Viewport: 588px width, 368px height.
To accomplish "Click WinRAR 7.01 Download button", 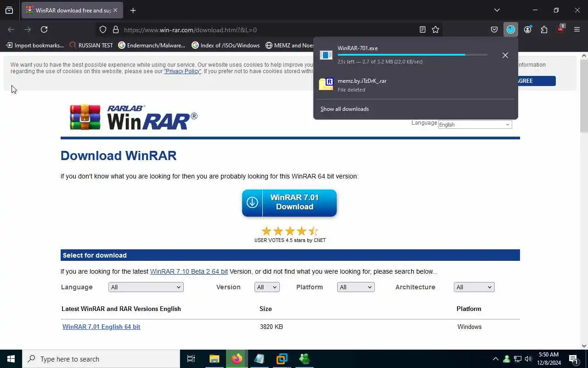I will click(289, 203).
